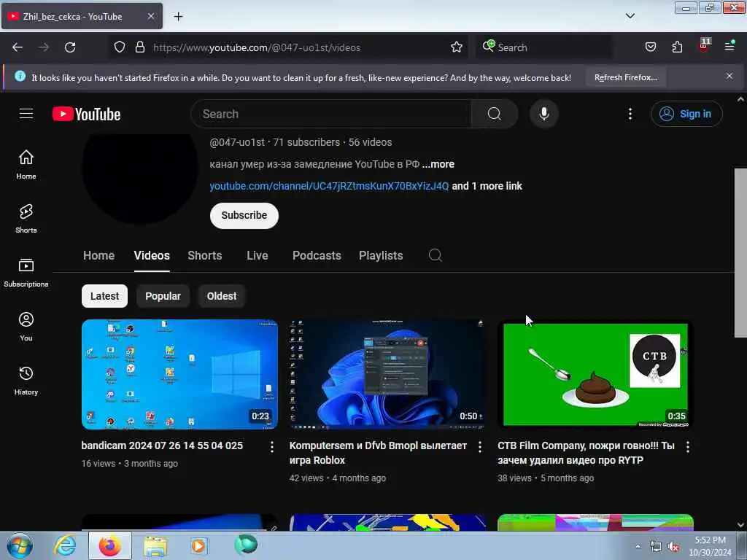The width and height of the screenshot is (747, 560).
Task: Click the uBlock extension icon with badge
Action: (x=704, y=46)
